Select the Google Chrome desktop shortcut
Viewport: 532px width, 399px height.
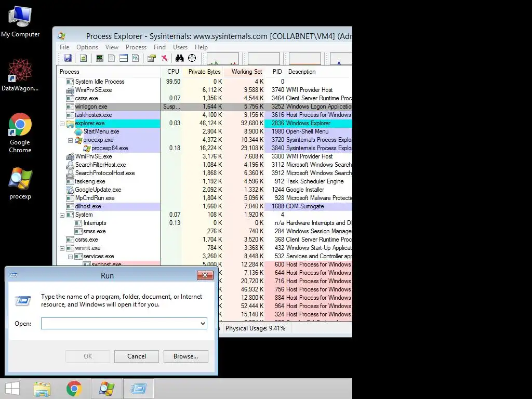pos(20,133)
